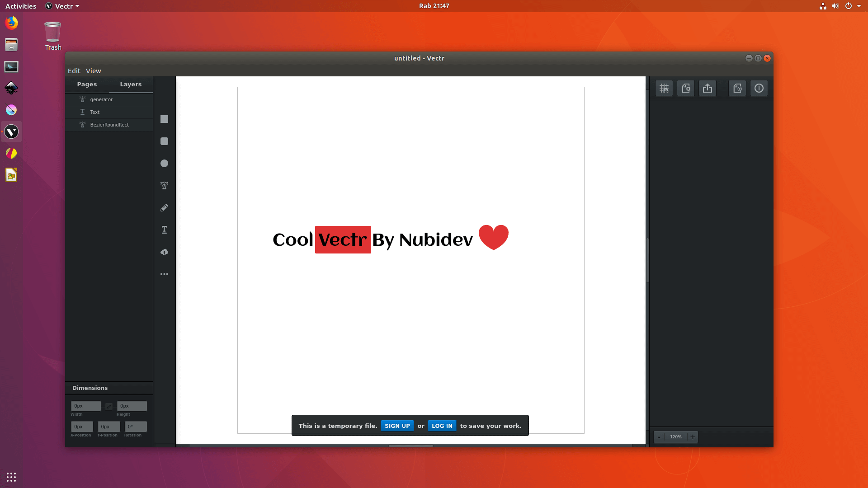Click the Upload image cloud icon
The width and height of the screenshot is (868, 488).
[x=164, y=252]
